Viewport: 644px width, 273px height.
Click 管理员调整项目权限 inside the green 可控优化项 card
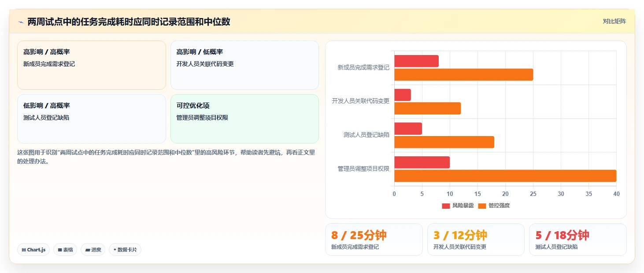(202, 118)
